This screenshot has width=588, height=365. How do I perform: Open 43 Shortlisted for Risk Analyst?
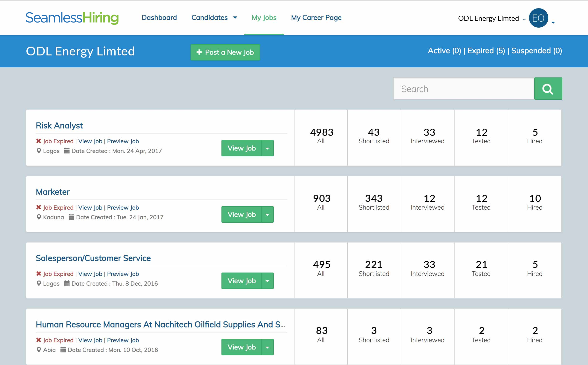pos(374,136)
